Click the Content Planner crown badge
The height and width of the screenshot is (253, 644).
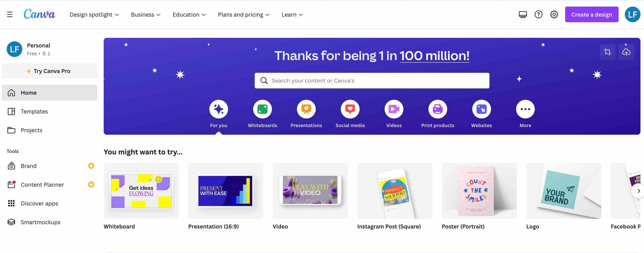point(91,185)
